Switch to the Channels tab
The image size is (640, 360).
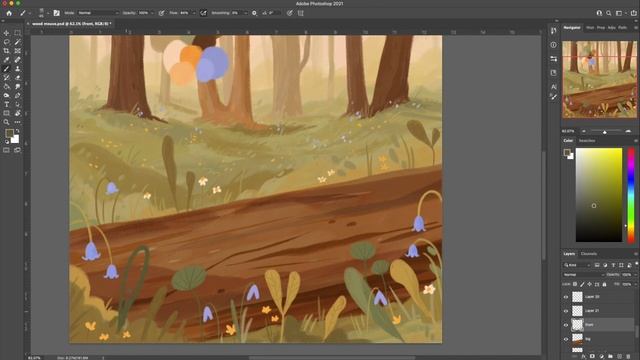click(x=589, y=254)
